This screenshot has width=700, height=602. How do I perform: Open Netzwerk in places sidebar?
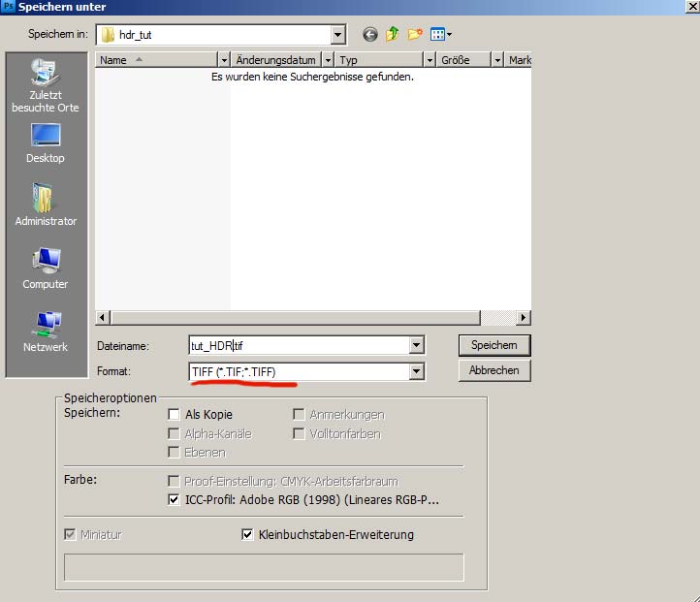(46, 332)
